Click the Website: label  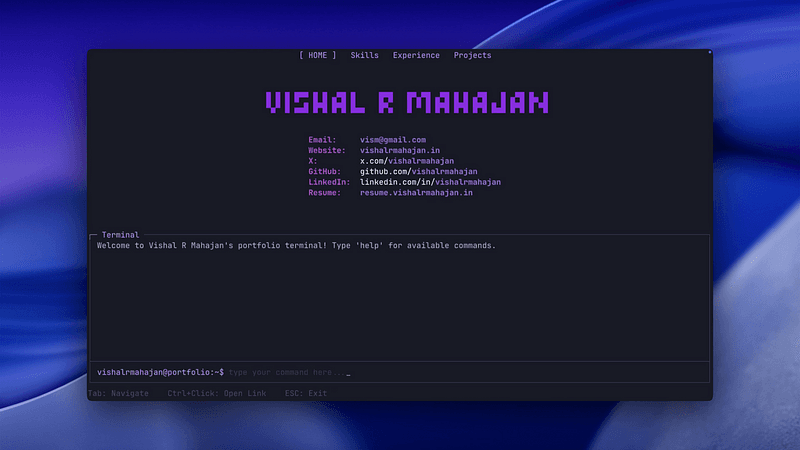click(327, 151)
